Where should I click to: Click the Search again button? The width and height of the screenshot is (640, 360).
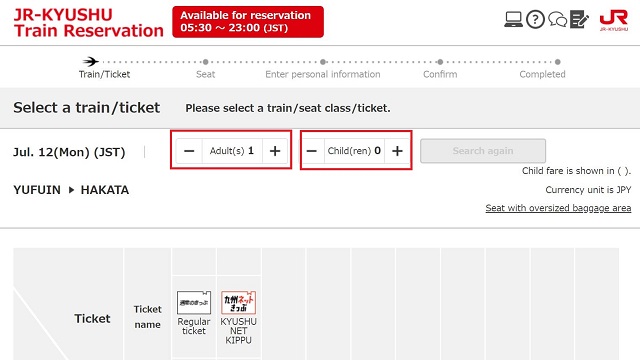483,151
